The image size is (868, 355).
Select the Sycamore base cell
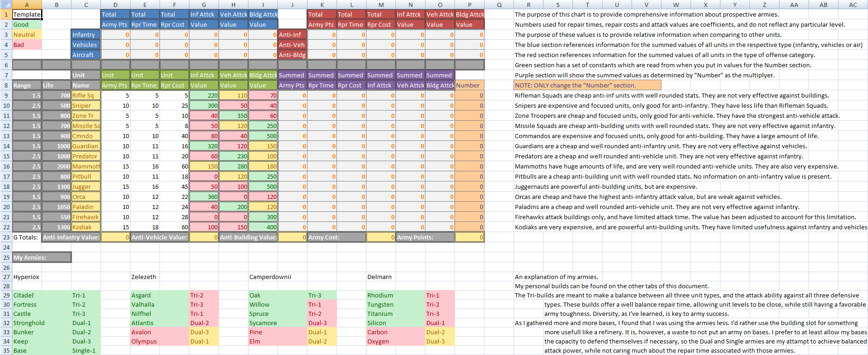click(263, 323)
